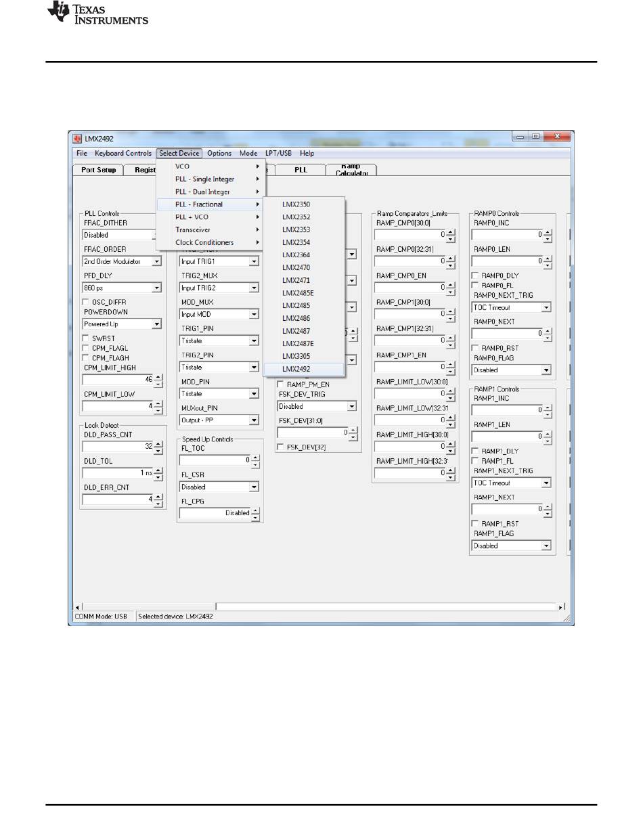Click the scrollbar right arrow
The image size is (643, 840).
tap(561, 606)
